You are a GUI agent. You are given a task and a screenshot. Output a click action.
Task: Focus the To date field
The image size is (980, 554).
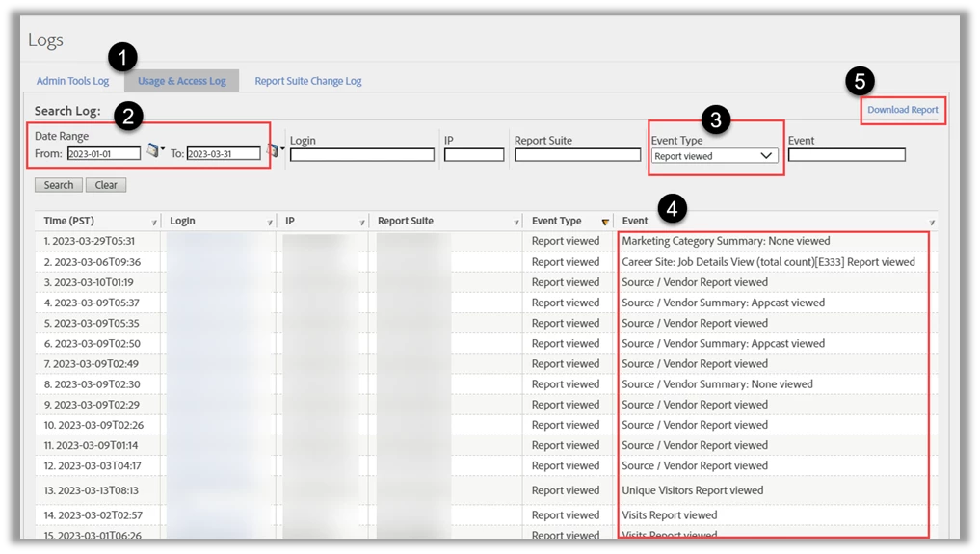tap(224, 153)
